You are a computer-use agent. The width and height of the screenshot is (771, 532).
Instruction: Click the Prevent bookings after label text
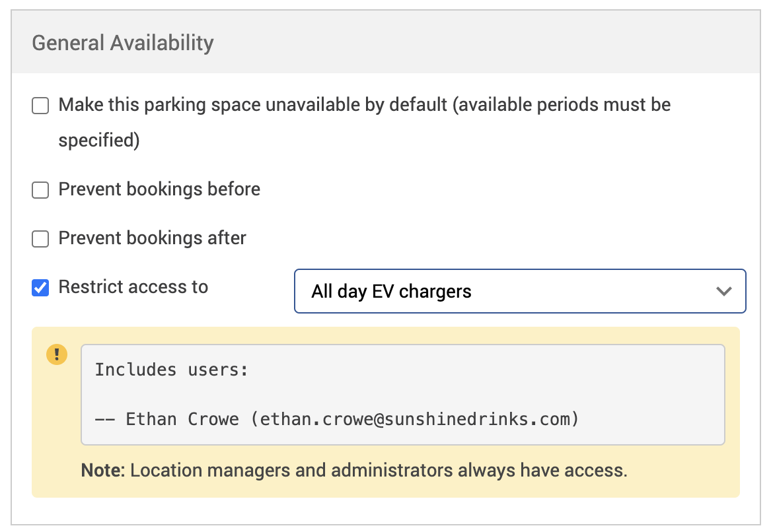tap(152, 238)
